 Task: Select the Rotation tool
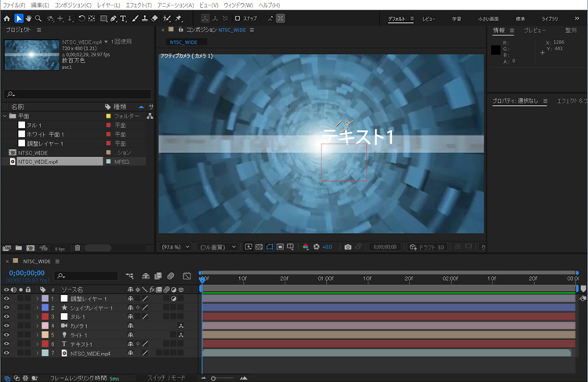(x=82, y=18)
